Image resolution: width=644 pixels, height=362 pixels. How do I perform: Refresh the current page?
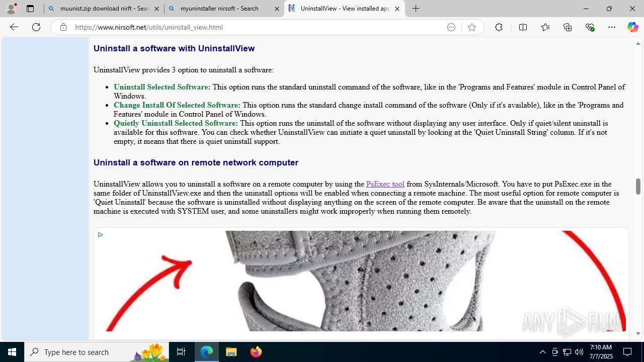(x=36, y=27)
